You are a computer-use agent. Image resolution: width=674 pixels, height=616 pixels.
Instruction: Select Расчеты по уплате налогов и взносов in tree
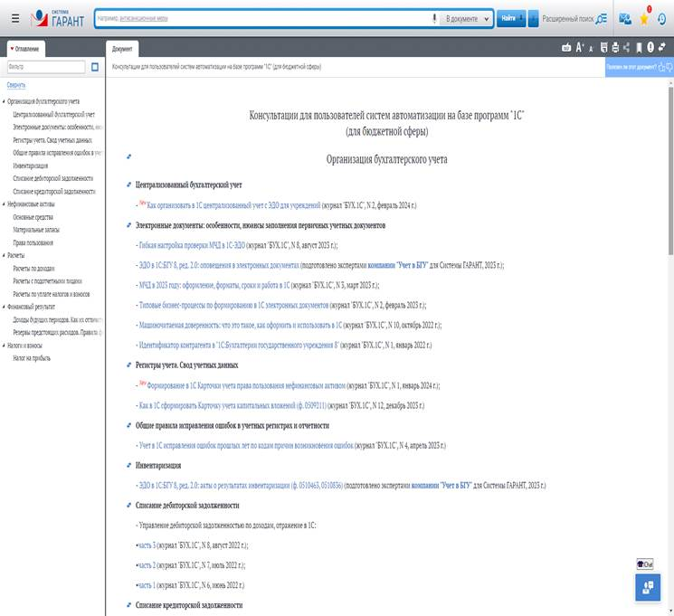click(x=52, y=294)
